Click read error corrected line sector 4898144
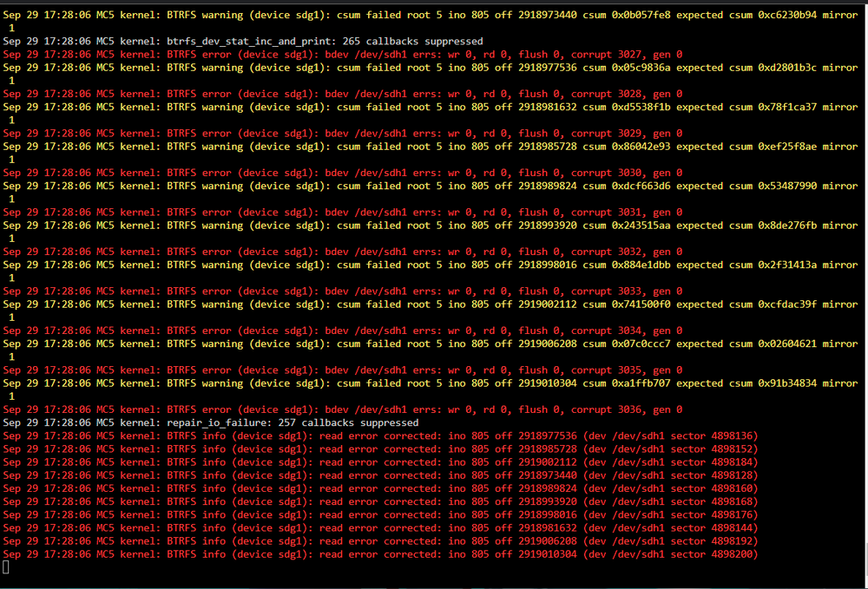This screenshot has width=868, height=589. coord(380,527)
